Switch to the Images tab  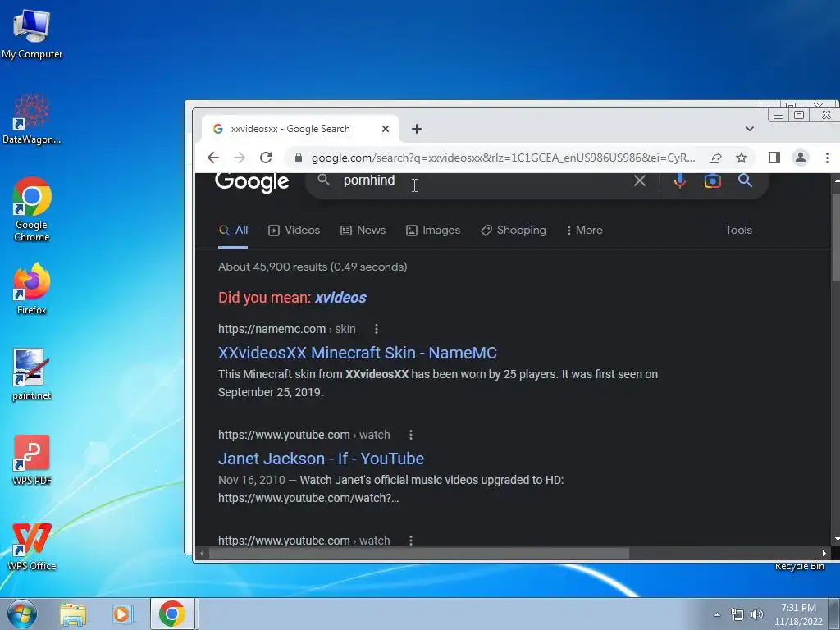(433, 231)
